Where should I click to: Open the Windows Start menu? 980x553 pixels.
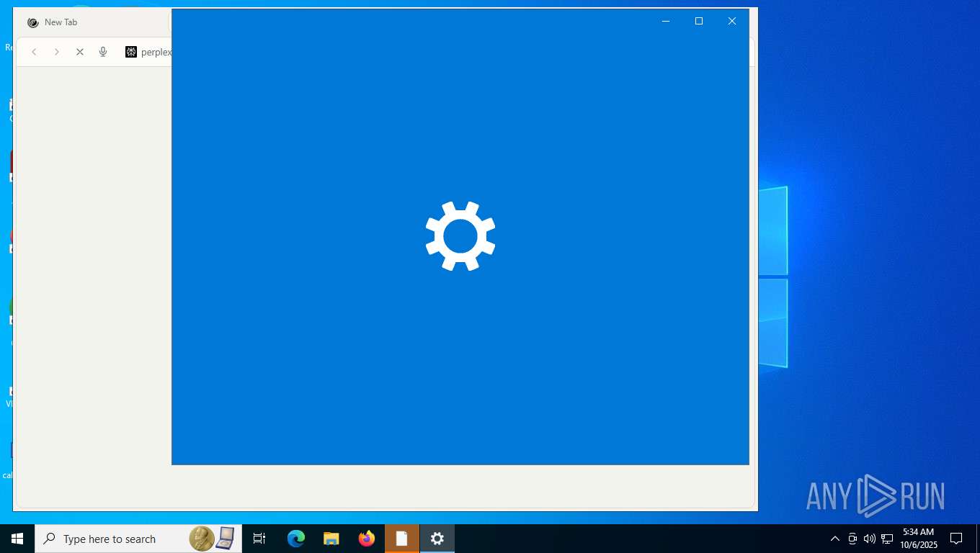click(17, 539)
